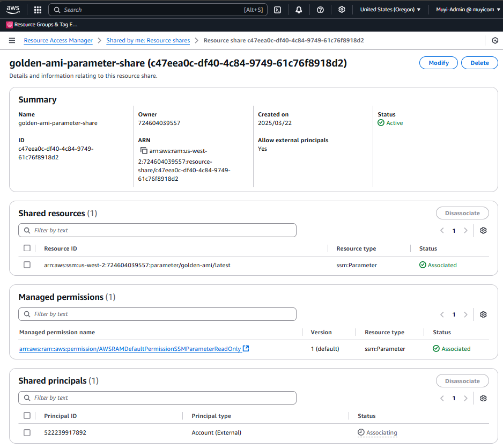
Task: Click the Modify button
Action: point(439,63)
